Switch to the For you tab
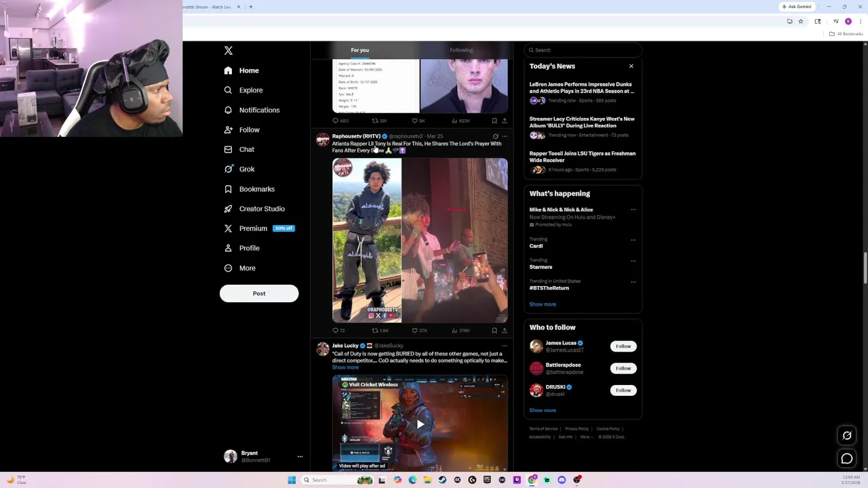 360,50
